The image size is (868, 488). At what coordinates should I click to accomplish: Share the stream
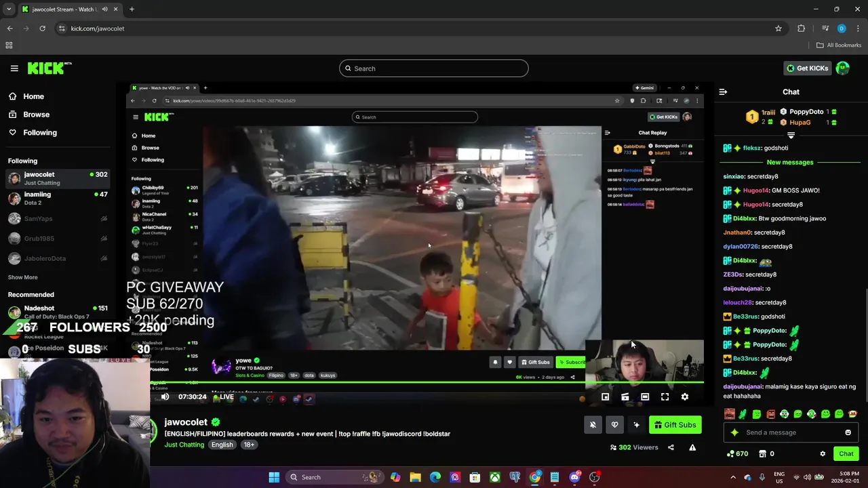click(x=671, y=447)
